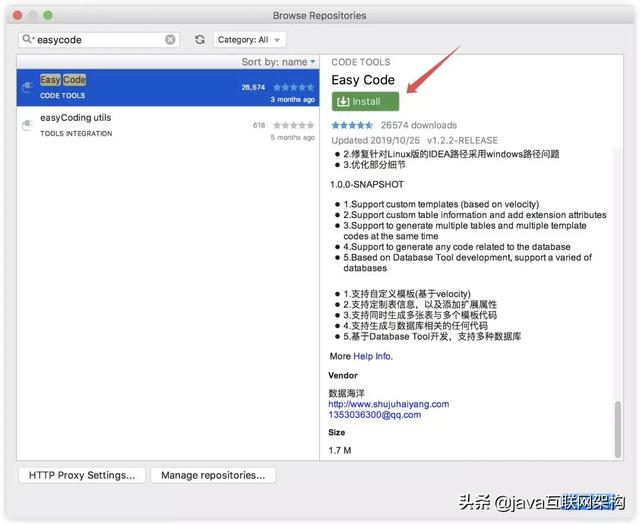Screen dimensions: 640x525
Task: Open Manage repositories dialog
Action: point(213,475)
